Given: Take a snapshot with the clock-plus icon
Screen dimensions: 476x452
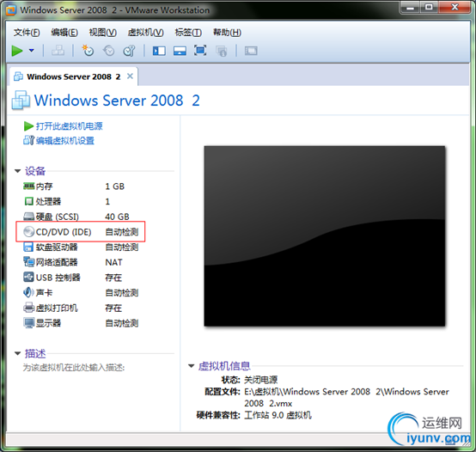Looking at the screenshot, I should coord(88,51).
